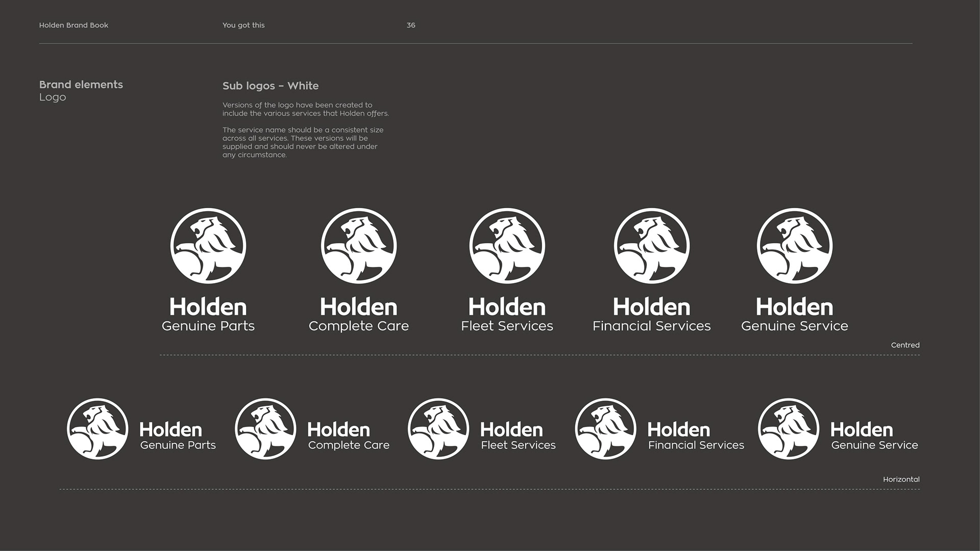The image size is (980, 551).
Task: Click page number 36 in header
Action: [411, 25]
